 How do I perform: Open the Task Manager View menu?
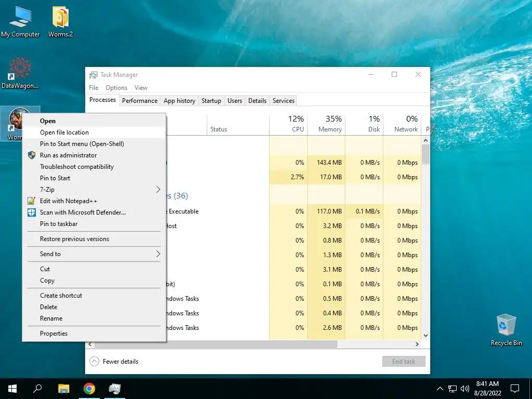coord(141,87)
